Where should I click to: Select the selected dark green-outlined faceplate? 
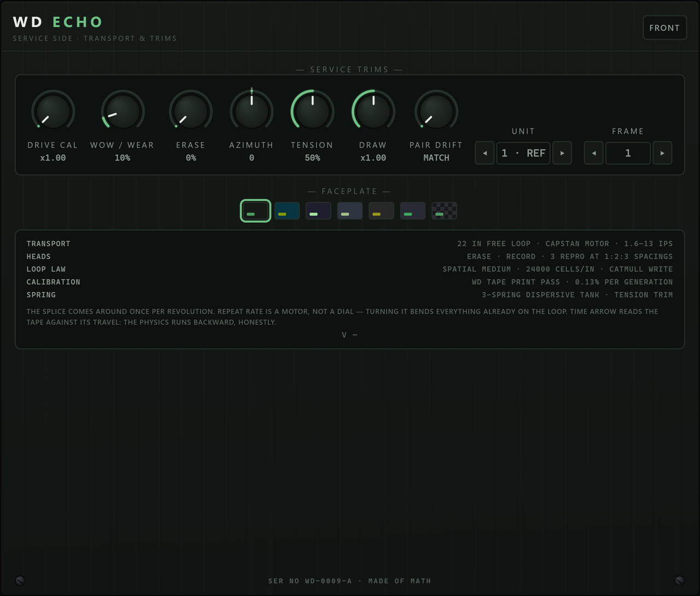tap(255, 211)
